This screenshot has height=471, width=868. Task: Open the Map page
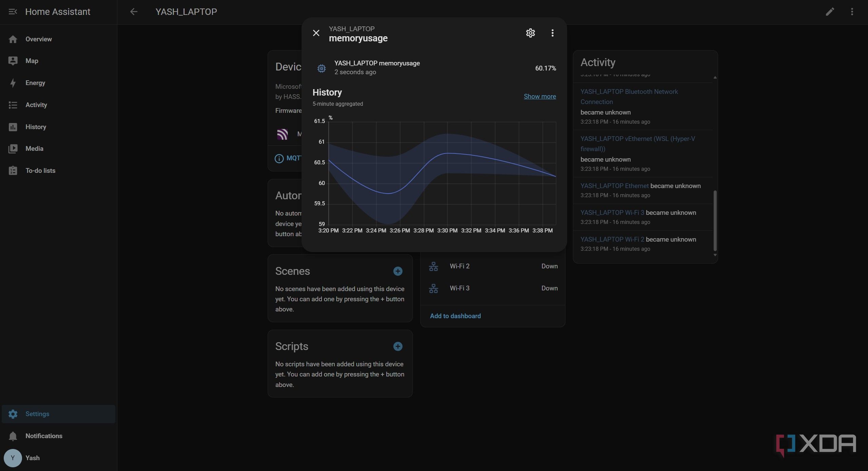(x=58, y=61)
